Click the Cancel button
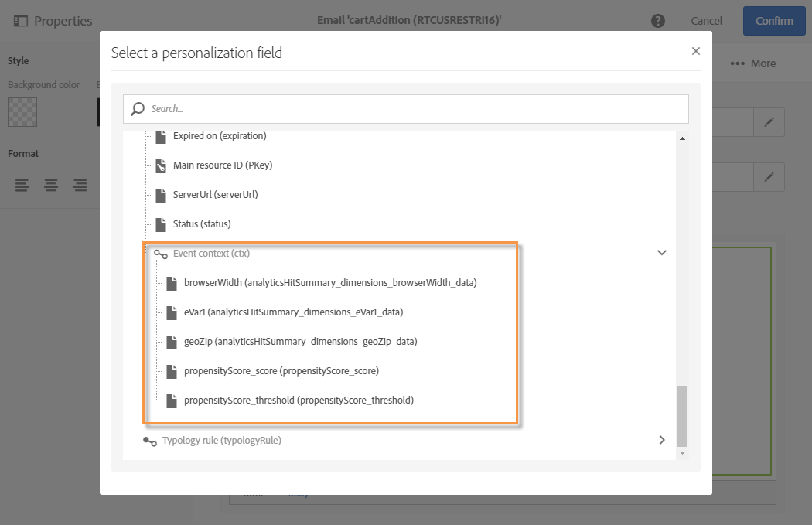812x525 pixels. pyautogui.click(x=707, y=21)
